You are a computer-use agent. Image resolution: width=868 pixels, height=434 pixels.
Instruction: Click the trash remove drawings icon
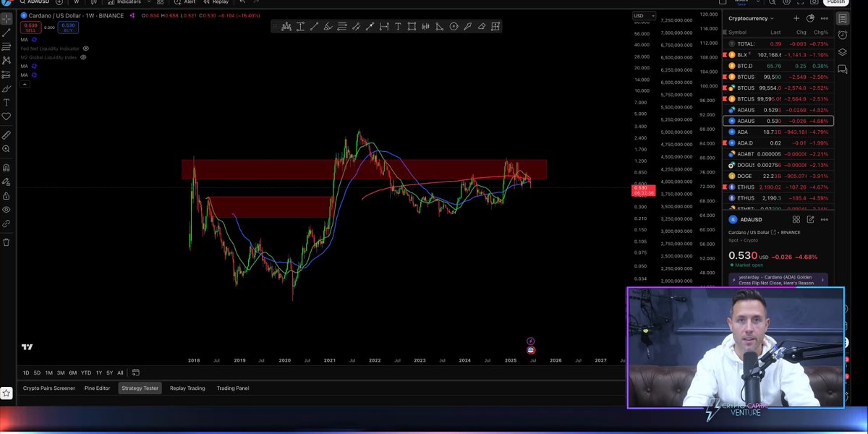(7, 242)
